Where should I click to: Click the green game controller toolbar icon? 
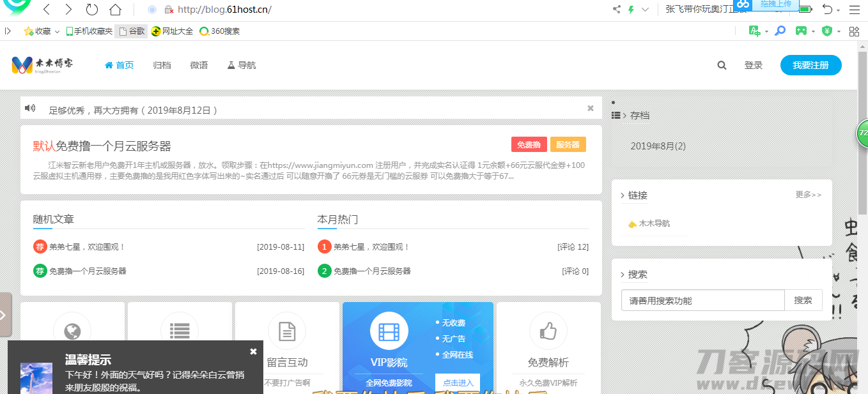pyautogui.click(x=800, y=30)
